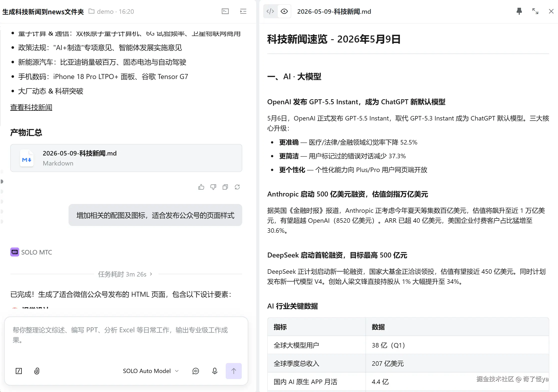Expand the preview panel to fullscreen

[535, 11]
